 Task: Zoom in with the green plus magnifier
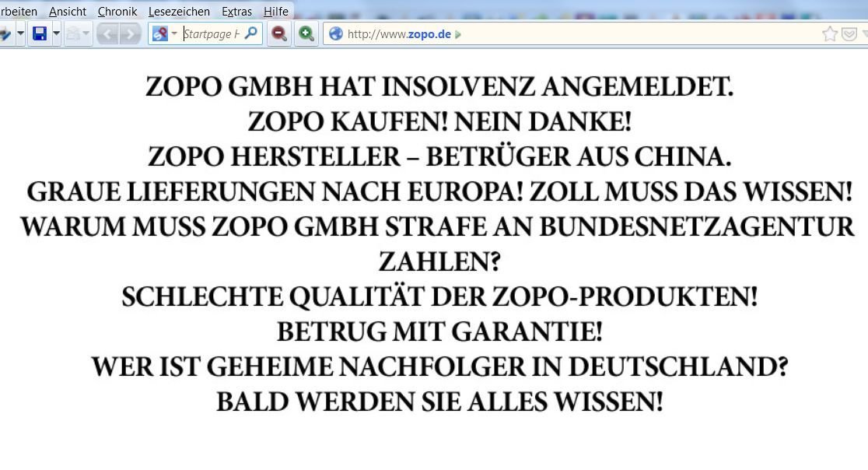306,34
